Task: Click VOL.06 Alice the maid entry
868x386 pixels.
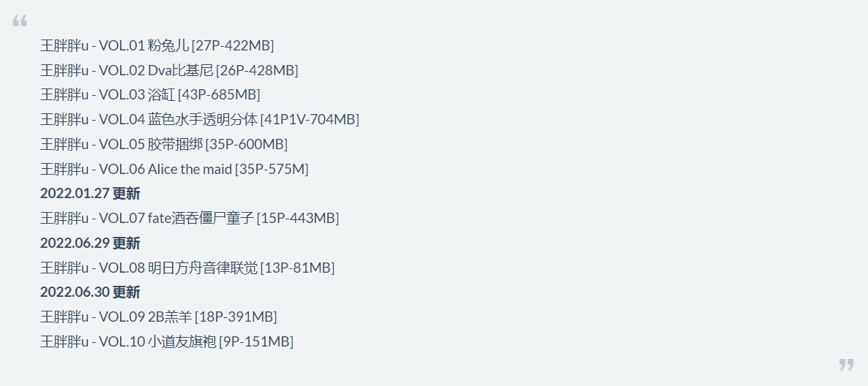Action: coord(174,169)
